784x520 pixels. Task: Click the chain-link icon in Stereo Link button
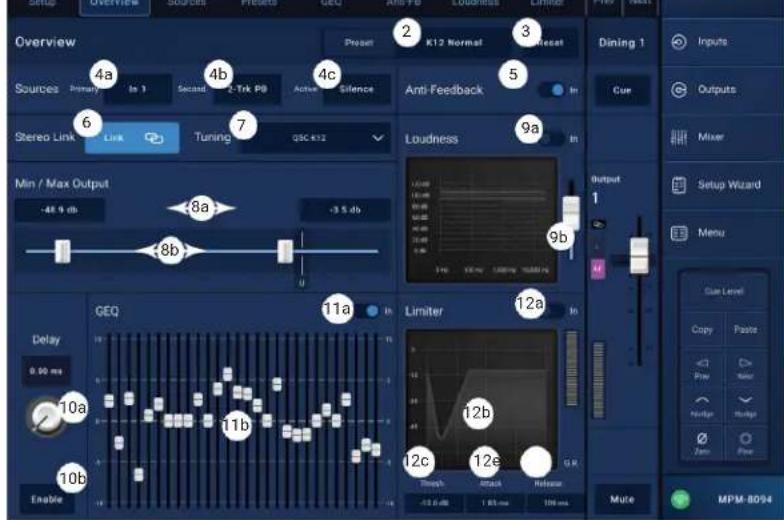click(x=154, y=138)
